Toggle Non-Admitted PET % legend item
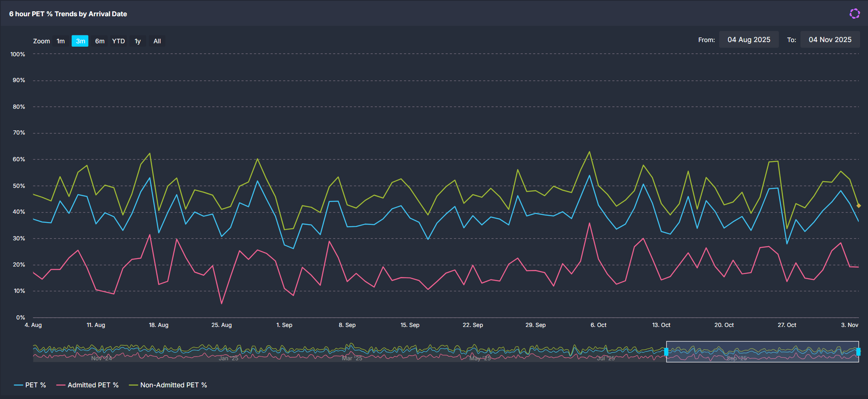 [168, 385]
